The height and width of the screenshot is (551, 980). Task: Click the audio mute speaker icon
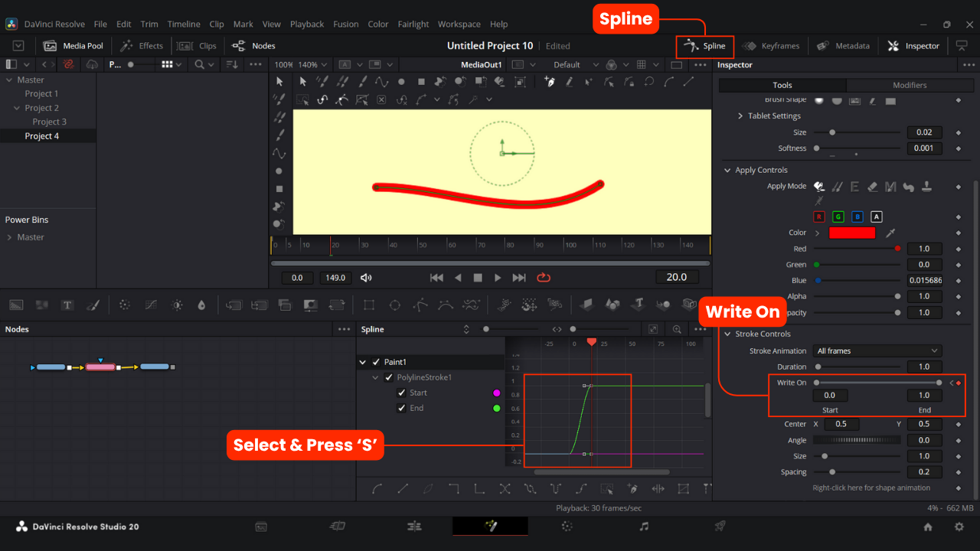point(366,278)
